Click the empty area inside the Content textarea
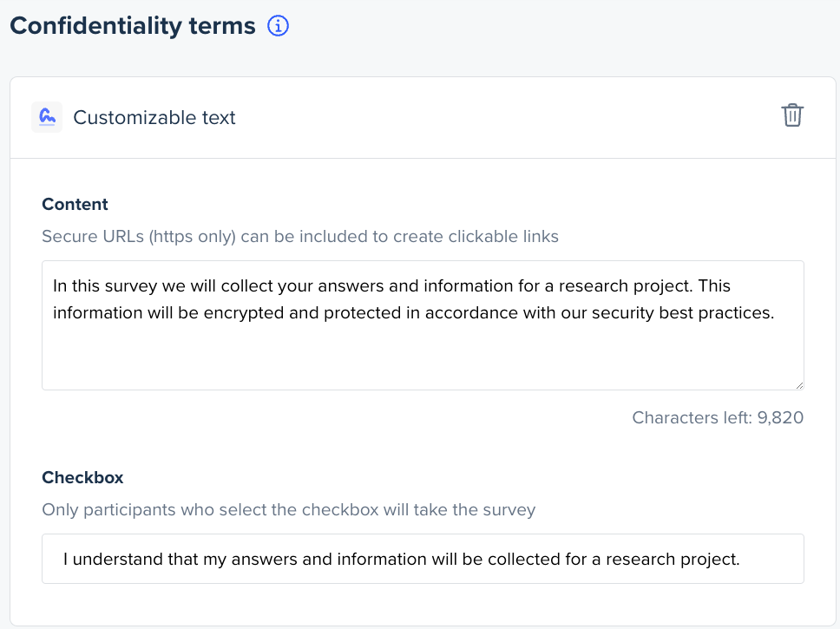 click(423, 360)
